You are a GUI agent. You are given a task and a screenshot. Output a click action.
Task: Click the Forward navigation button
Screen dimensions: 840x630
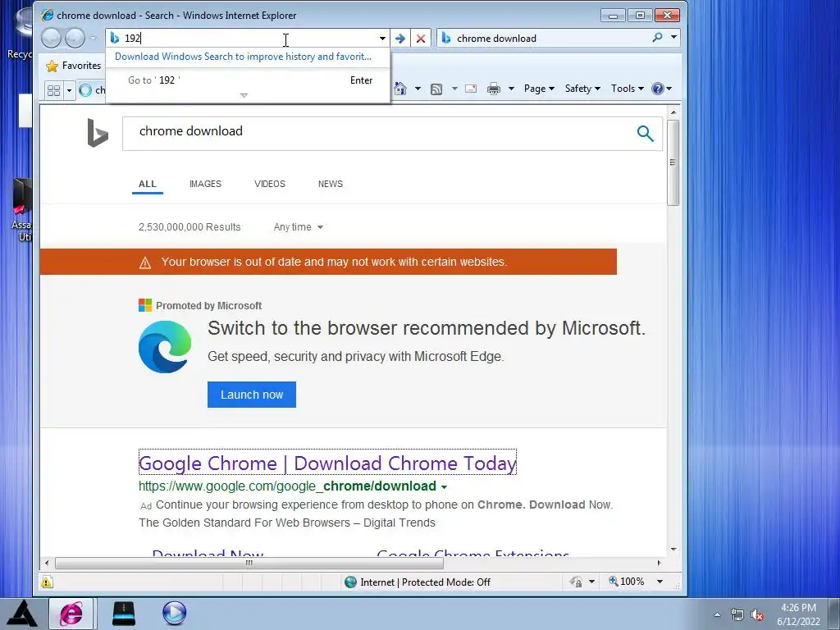click(75, 38)
